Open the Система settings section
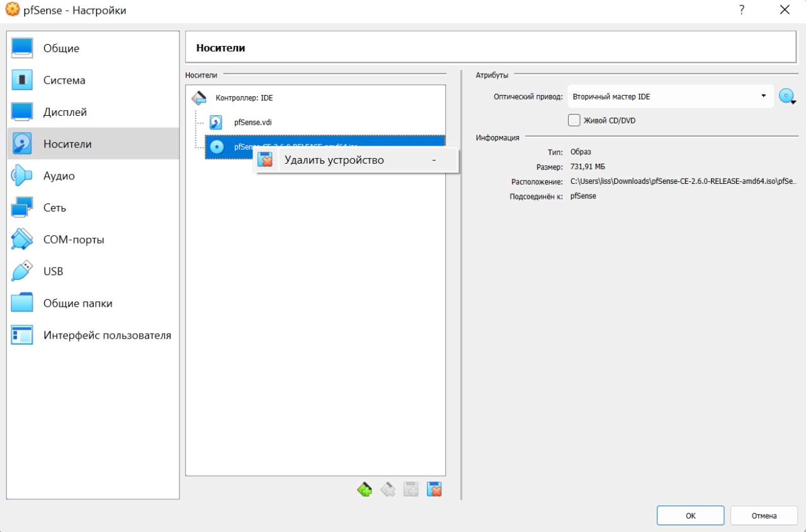Screen dimensions: 806x532 93,81
